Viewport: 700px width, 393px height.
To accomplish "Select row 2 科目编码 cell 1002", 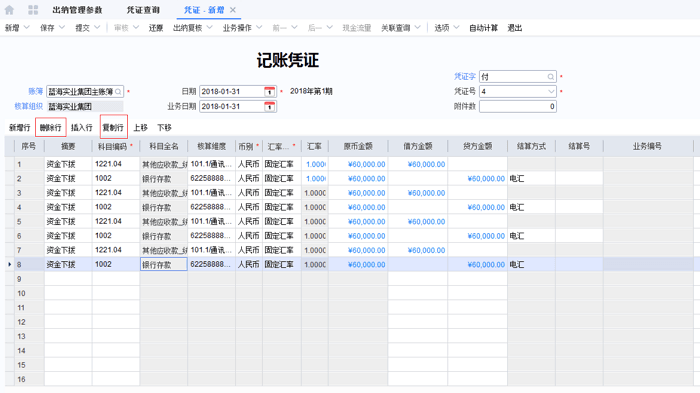I will click(x=116, y=179).
